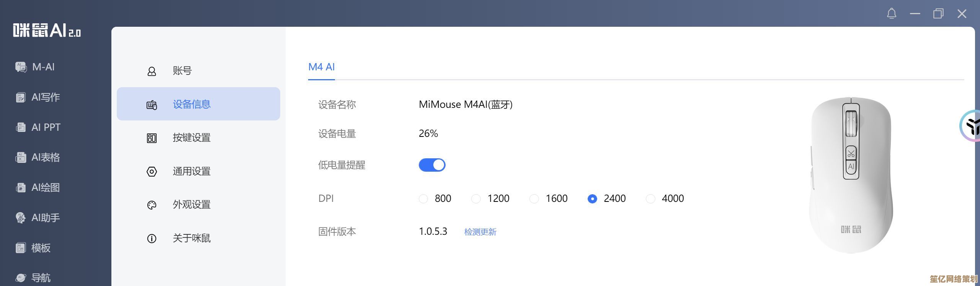Toggle the 低电量提醒 low battery switch

pyautogui.click(x=432, y=165)
